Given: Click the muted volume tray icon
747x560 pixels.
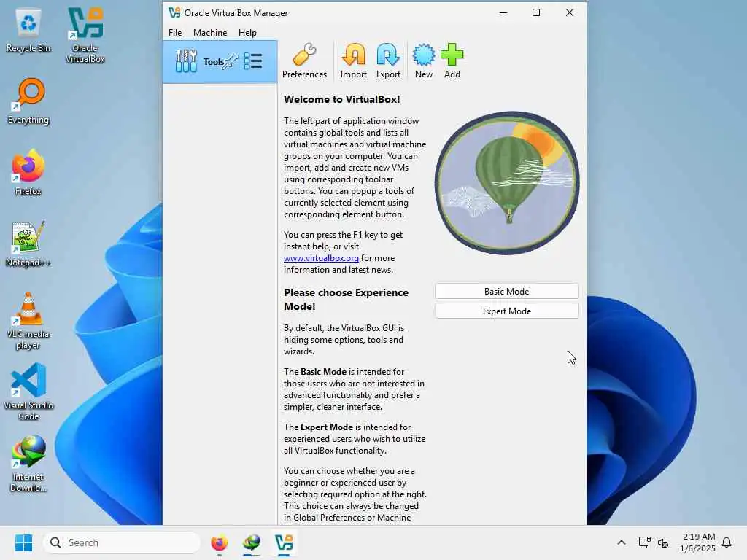Looking at the screenshot, I should (x=662, y=542).
